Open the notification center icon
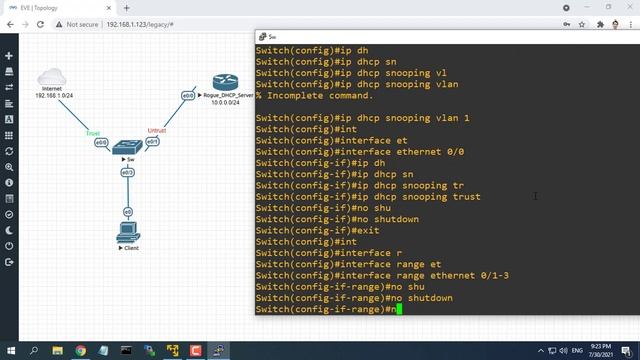The height and width of the screenshot is (360, 640). (x=626, y=351)
